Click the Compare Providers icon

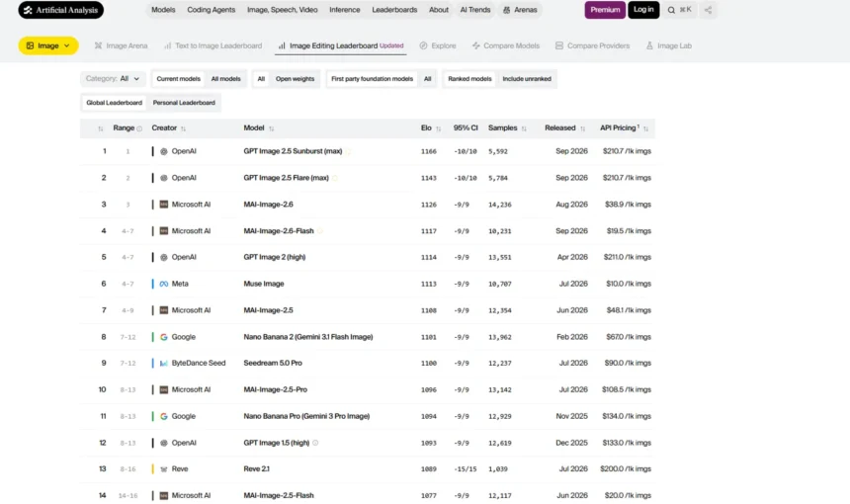[x=558, y=45]
